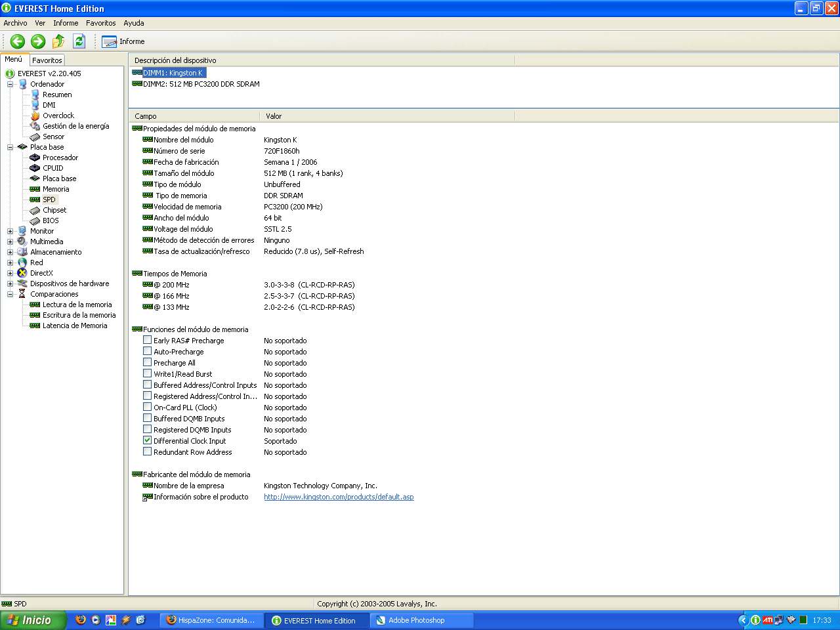
Task: Click the Inicio start button
Action: click(33, 620)
